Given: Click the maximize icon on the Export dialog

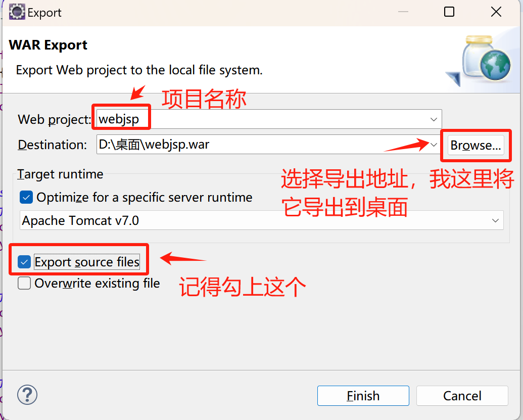Looking at the screenshot, I should pyautogui.click(x=449, y=12).
